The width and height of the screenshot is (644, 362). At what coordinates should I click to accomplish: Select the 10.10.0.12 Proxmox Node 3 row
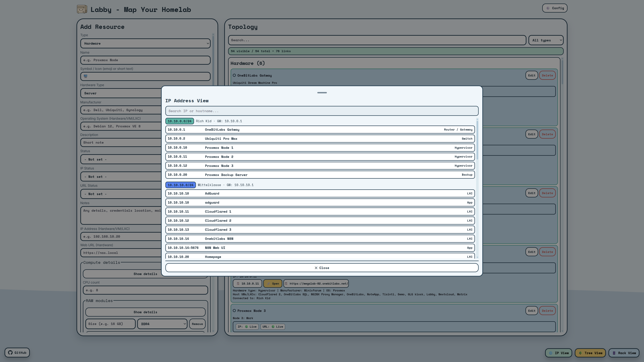(320, 166)
